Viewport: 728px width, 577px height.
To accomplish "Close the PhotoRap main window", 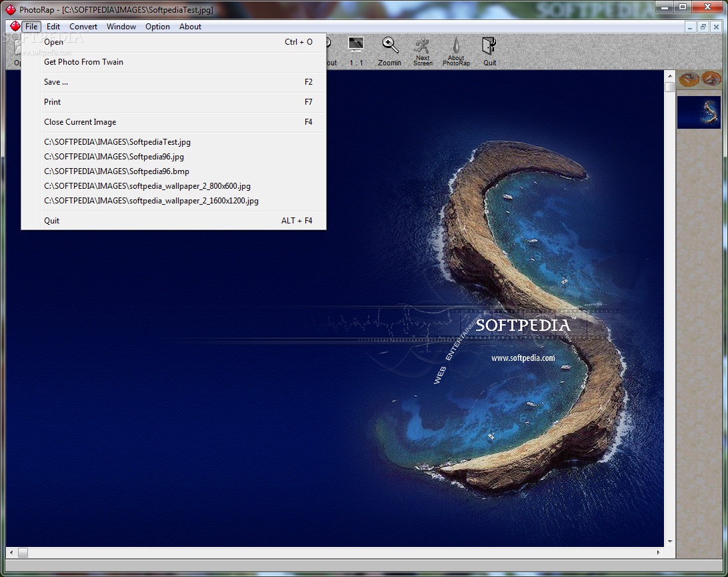I will (707, 7).
